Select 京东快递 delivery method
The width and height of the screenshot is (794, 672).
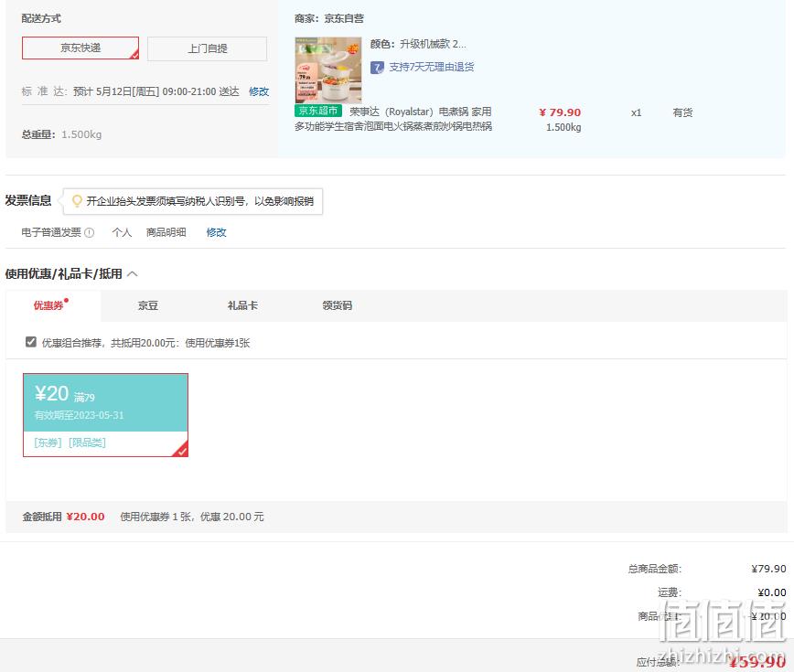coord(80,48)
